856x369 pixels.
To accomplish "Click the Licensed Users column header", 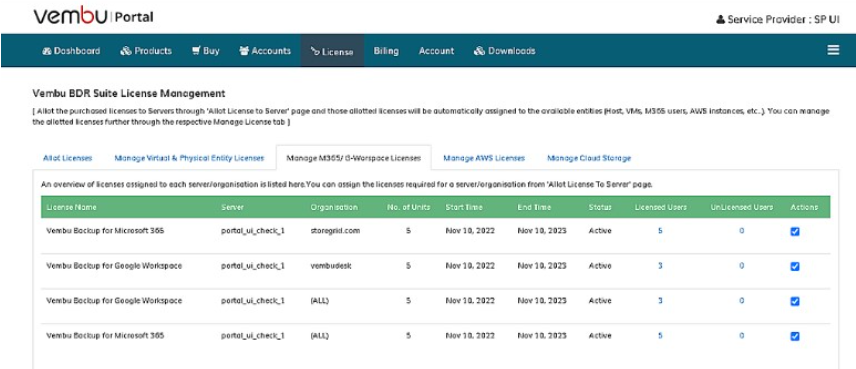I will 661,207.
